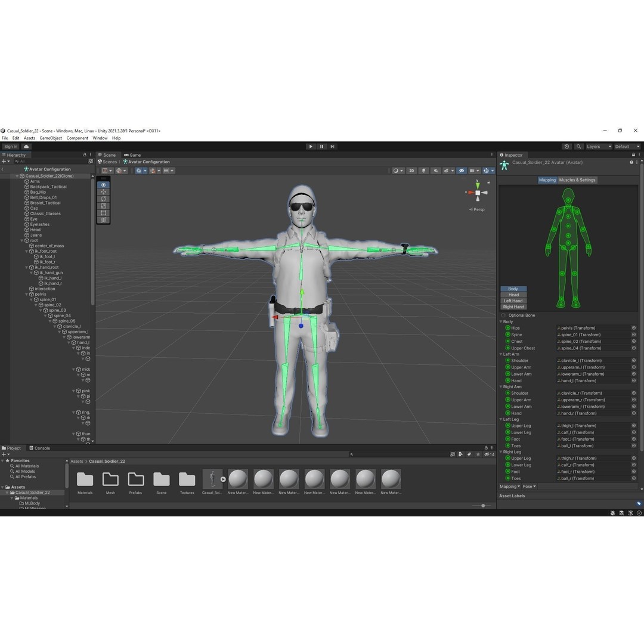The height and width of the screenshot is (644, 644).
Task: Select the Scale tool in the Scene toolbar
Action: [x=103, y=206]
